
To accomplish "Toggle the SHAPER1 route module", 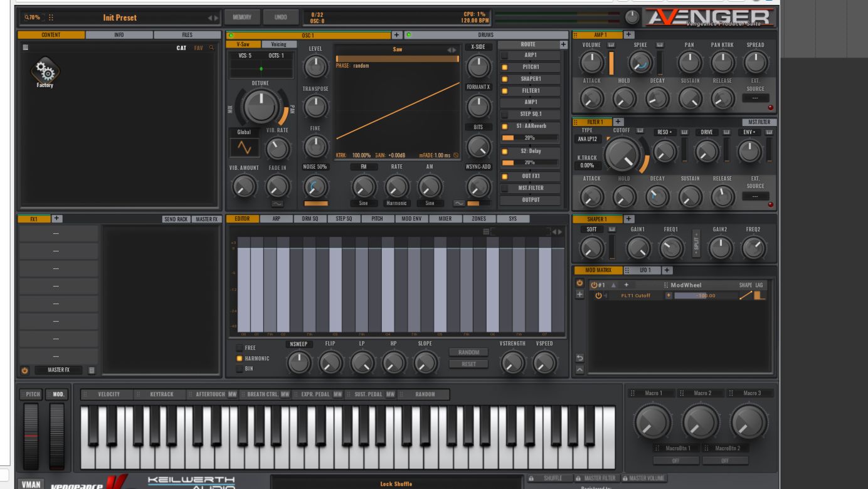I will [x=504, y=79].
